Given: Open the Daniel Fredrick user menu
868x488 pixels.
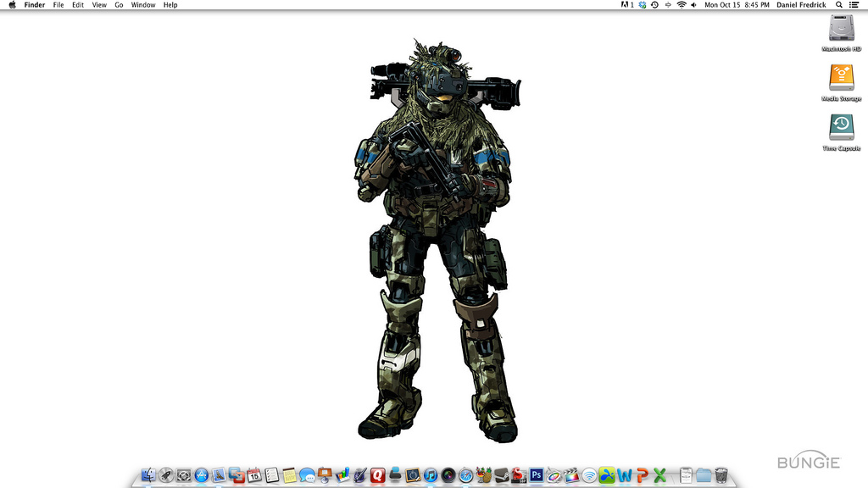Looking at the screenshot, I should tap(801, 5).
